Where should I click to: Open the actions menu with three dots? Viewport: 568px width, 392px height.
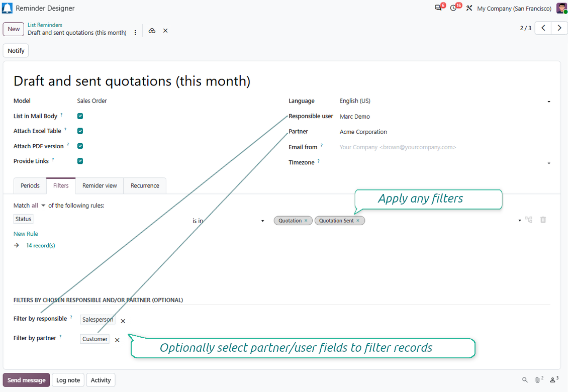click(135, 33)
